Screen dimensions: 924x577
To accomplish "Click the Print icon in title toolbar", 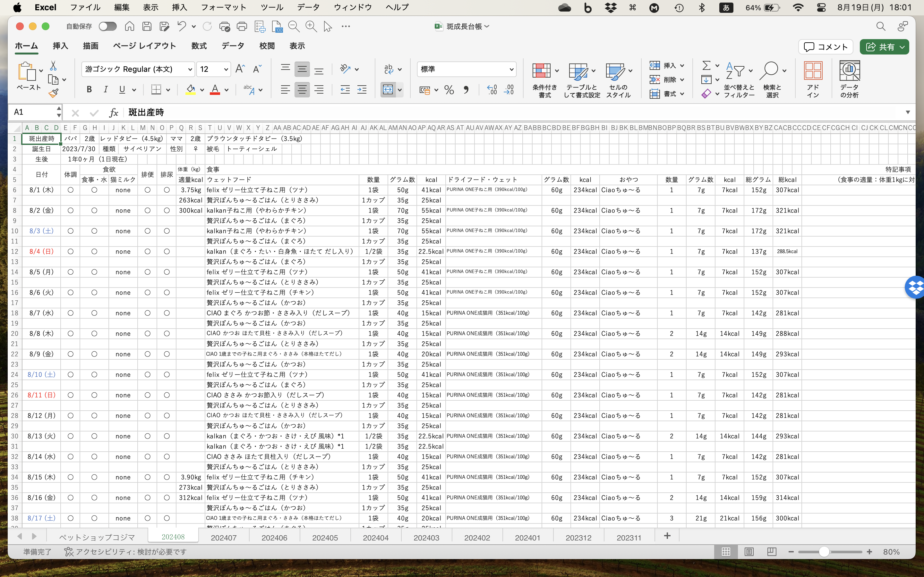I will click(242, 26).
